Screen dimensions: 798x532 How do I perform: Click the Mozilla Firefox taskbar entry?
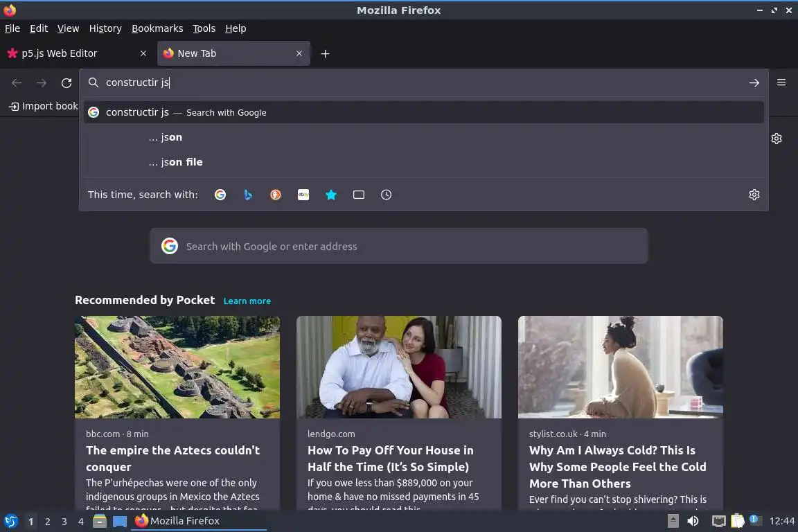point(199,521)
